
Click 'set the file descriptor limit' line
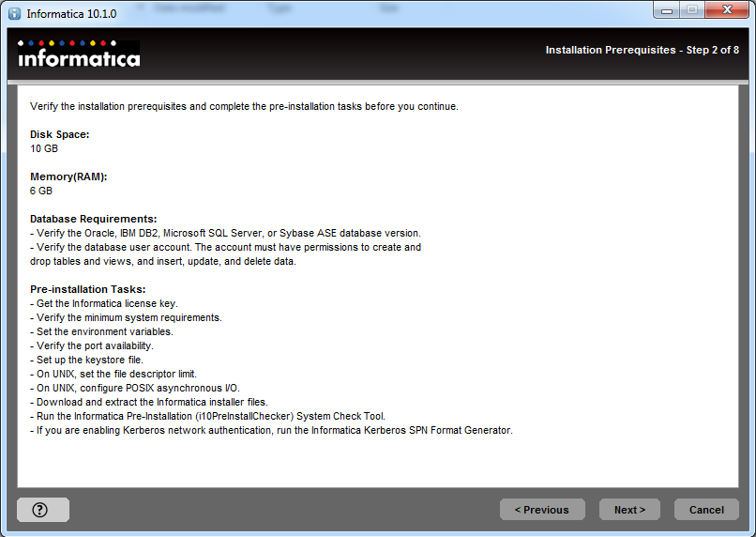(113, 374)
